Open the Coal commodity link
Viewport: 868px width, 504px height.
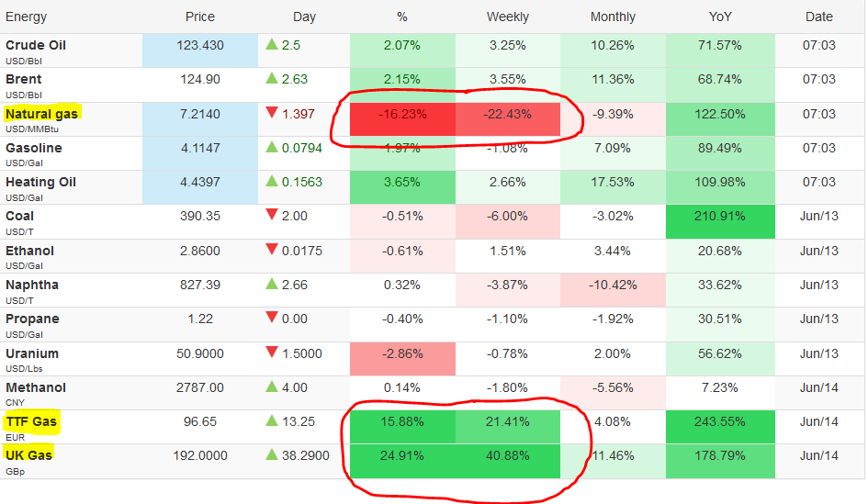[x=20, y=216]
